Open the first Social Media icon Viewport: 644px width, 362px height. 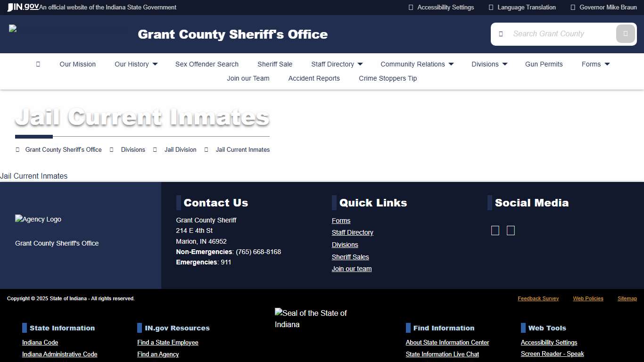point(495,230)
